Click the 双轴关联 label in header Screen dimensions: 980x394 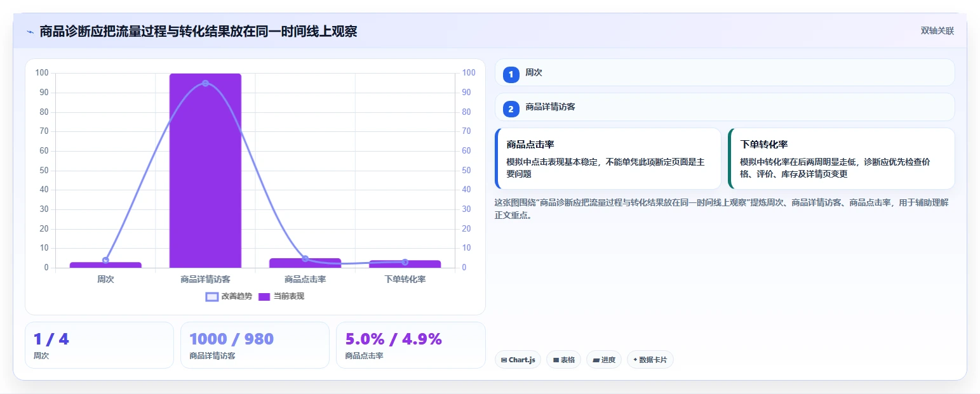937,30
